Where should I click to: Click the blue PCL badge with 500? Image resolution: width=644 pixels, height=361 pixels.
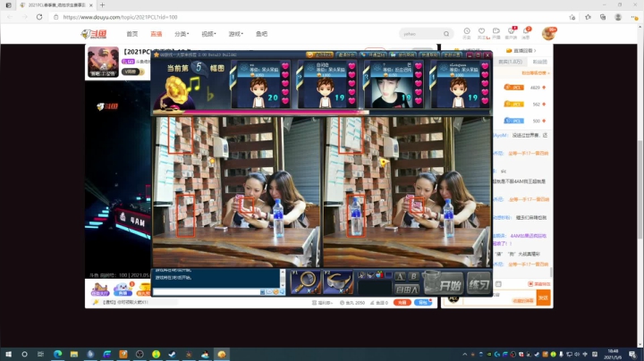click(513, 121)
